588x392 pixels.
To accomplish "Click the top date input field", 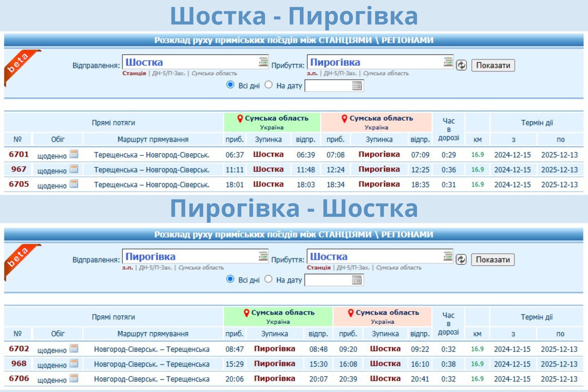I will click(x=328, y=86).
